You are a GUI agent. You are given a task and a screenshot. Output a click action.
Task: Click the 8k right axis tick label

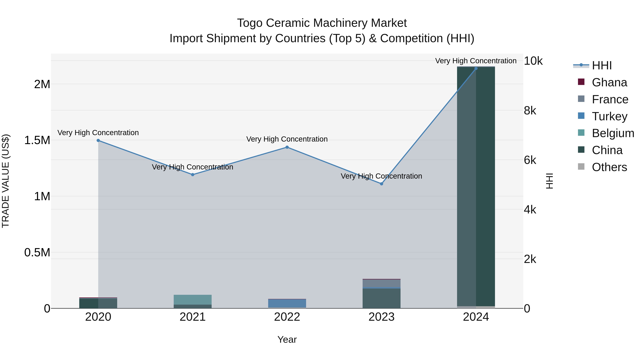point(530,110)
